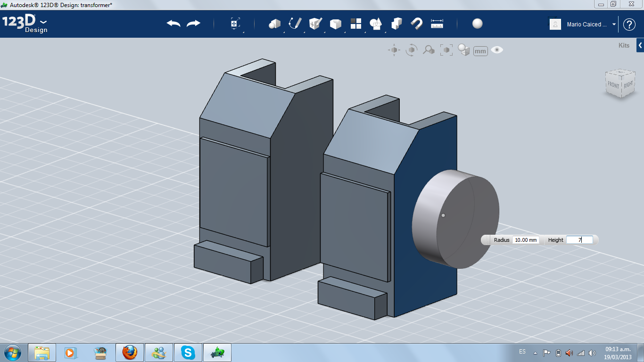Open Mario Caiced account dropdown

[x=614, y=25]
